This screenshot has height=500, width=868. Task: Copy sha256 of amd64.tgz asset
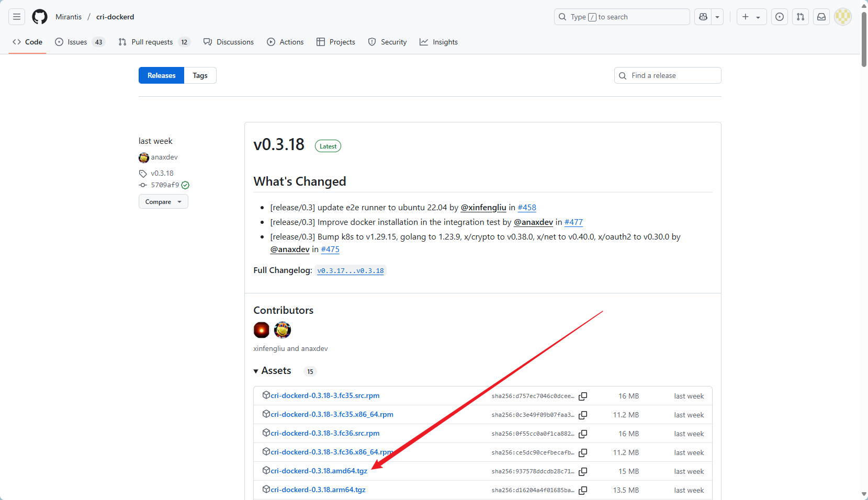(583, 471)
